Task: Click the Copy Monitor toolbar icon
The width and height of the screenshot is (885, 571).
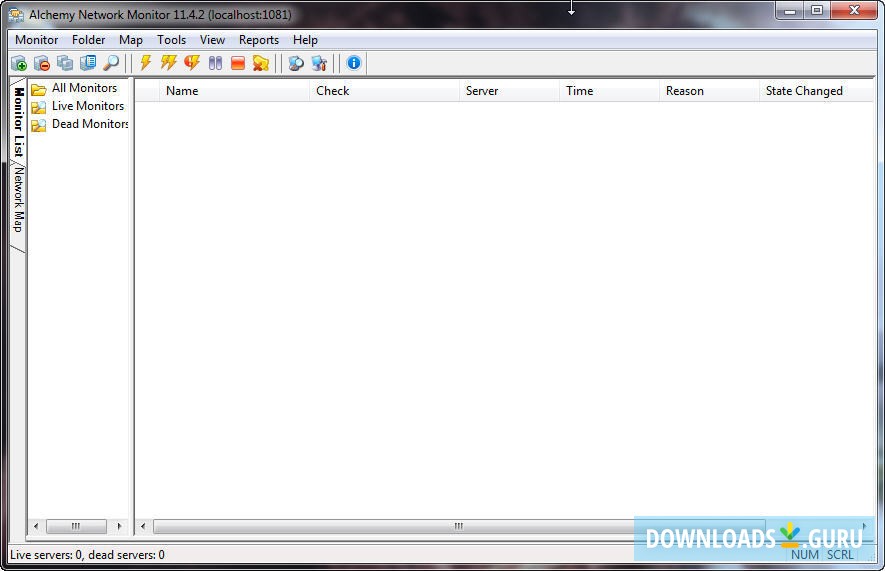Action: pos(65,63)
